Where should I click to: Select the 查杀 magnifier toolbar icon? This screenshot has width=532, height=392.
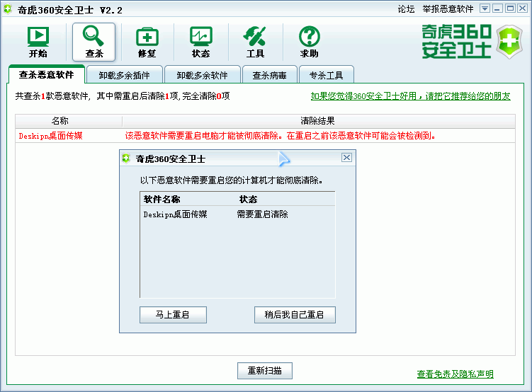point(94,42)
